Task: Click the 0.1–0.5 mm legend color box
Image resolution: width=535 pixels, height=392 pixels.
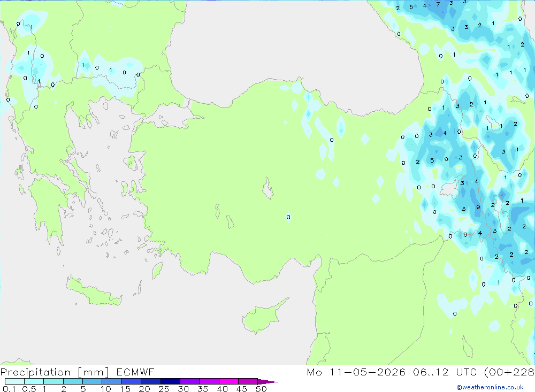Action: click(x=14, y=381)
